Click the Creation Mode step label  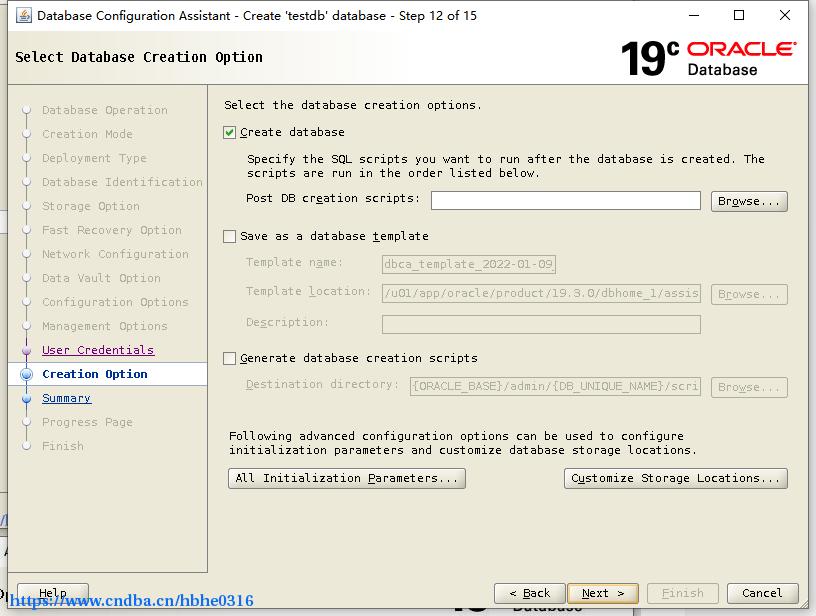coord(87,134)
